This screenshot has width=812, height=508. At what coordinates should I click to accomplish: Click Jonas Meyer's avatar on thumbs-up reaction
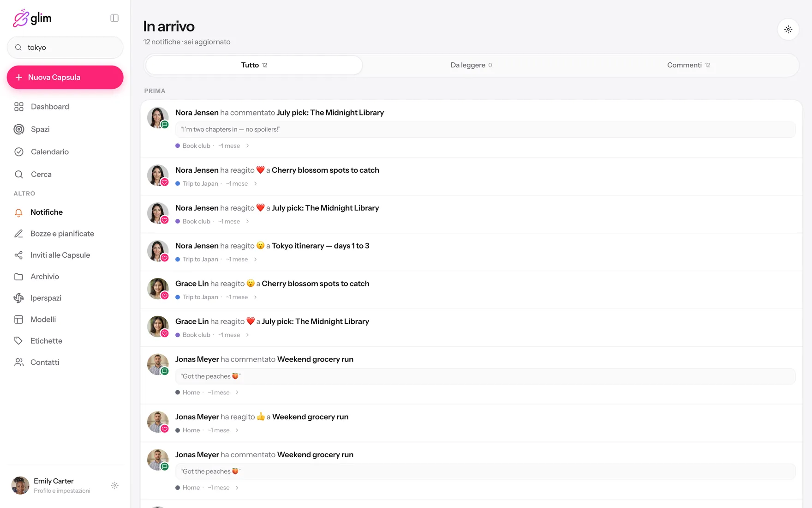tap(158, 422)
